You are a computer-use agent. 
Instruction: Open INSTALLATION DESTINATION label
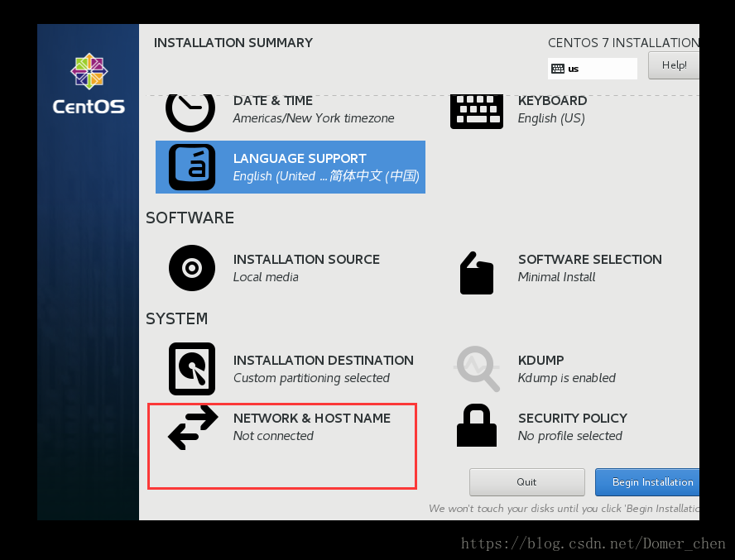click(x=324, y=361)
